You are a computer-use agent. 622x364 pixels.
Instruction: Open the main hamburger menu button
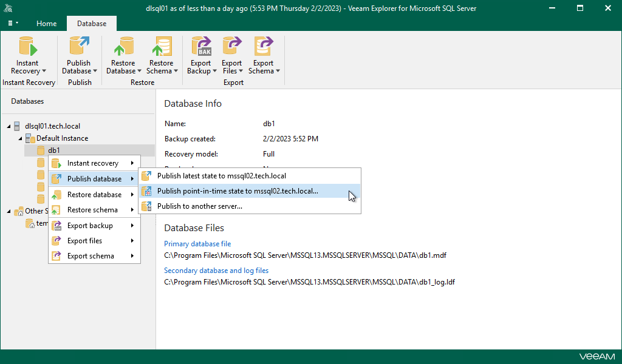point(13,24)
